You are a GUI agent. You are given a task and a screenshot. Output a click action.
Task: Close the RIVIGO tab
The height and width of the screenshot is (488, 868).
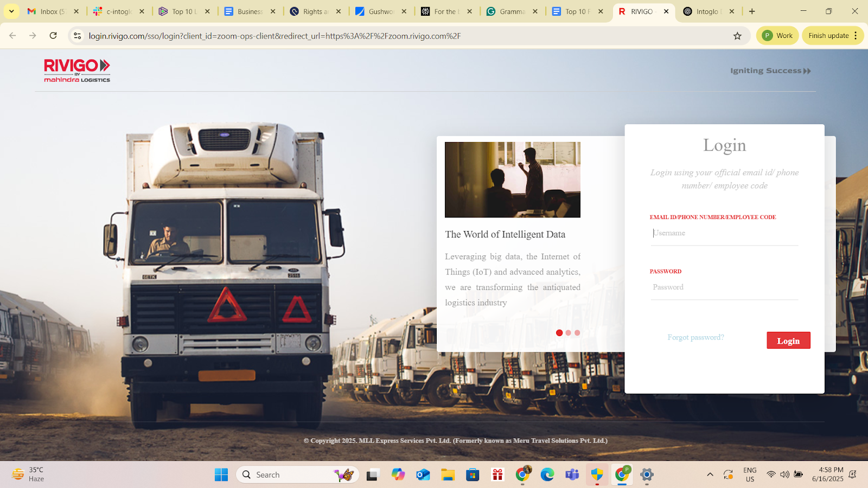coord(666,11)
